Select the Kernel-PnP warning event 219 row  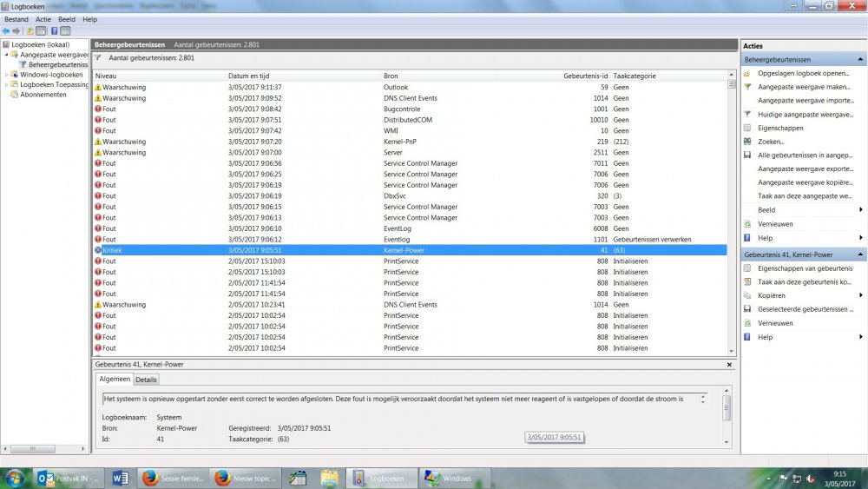tap(410, 142)
